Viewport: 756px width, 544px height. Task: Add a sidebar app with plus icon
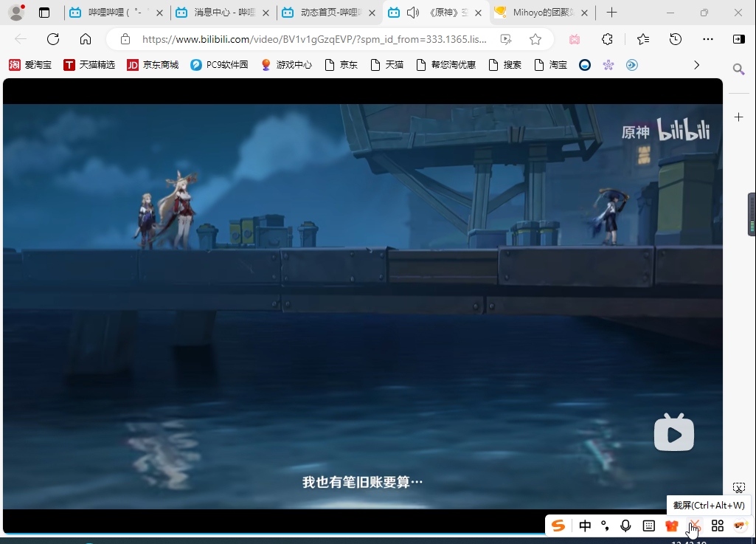[738, 117]
